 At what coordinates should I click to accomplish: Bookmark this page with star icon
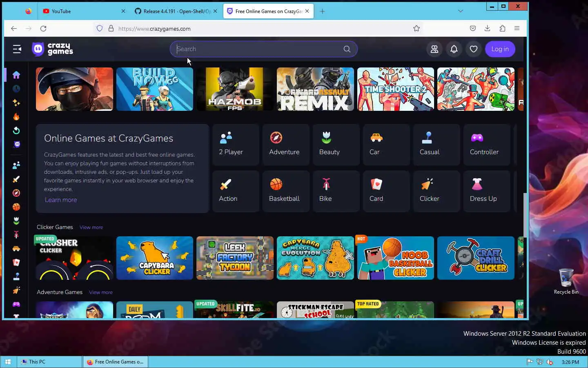click(416, 29)
